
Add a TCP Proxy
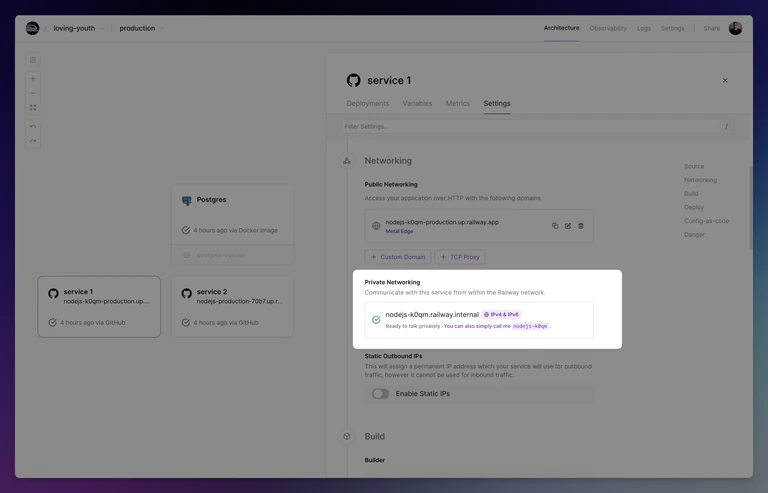pos(460,257)
